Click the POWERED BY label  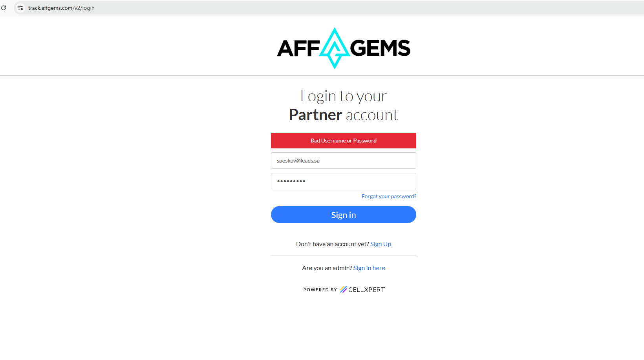click(x=320, y=290)
